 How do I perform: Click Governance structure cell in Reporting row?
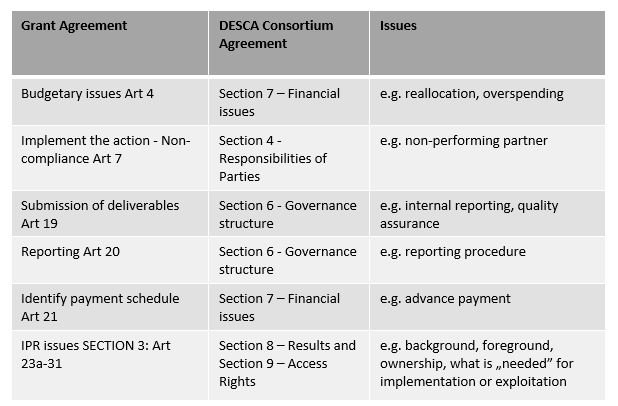[287, 260]
